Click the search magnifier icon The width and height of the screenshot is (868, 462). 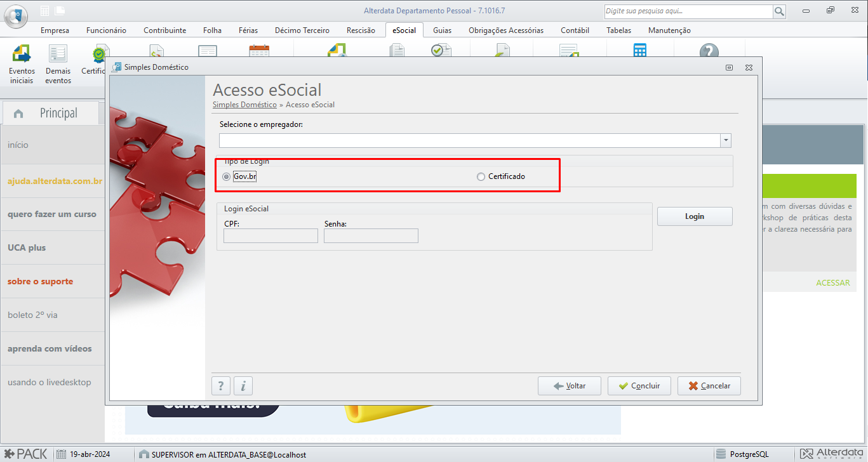click(779, 11)
